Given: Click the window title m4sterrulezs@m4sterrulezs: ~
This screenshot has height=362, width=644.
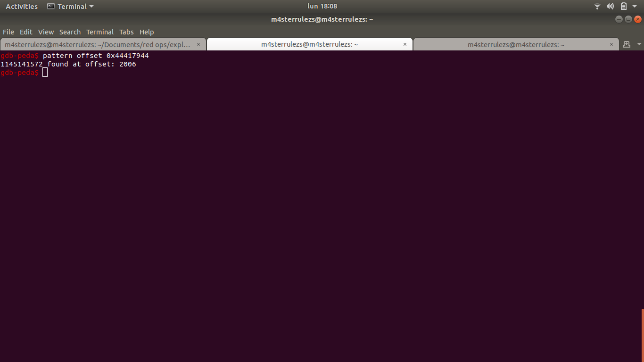Looking at the screenshot, I should [x=322, y=19].
